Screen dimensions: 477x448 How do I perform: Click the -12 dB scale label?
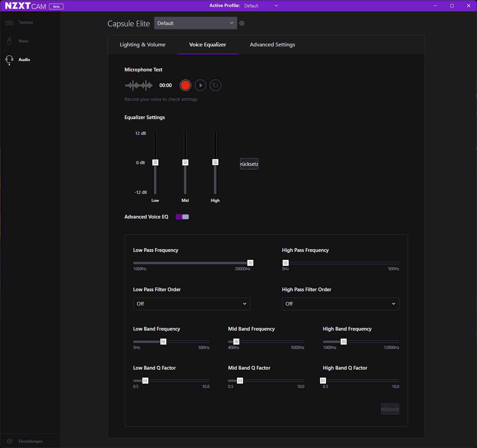pyautogui.click(x=141, y=192)
